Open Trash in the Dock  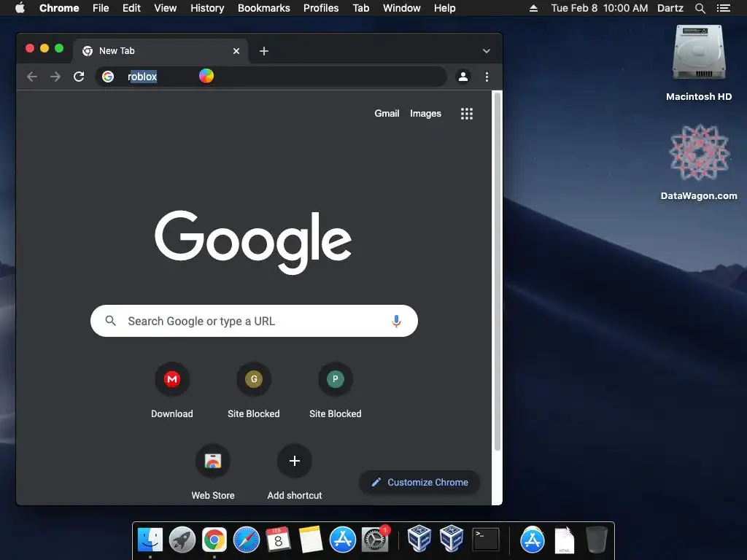click(597, 540)
